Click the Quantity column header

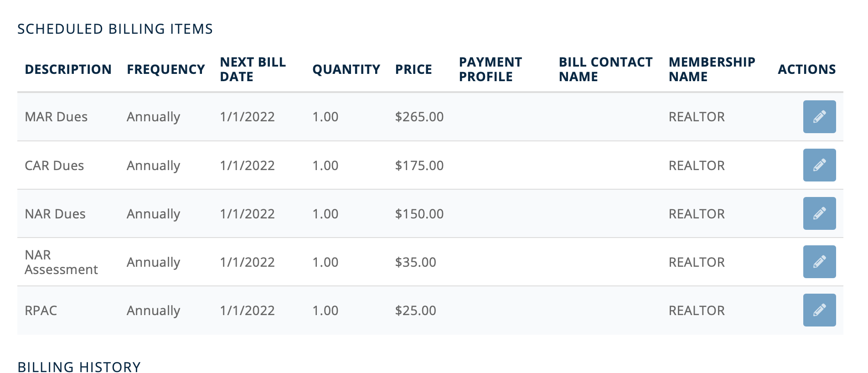346,69
